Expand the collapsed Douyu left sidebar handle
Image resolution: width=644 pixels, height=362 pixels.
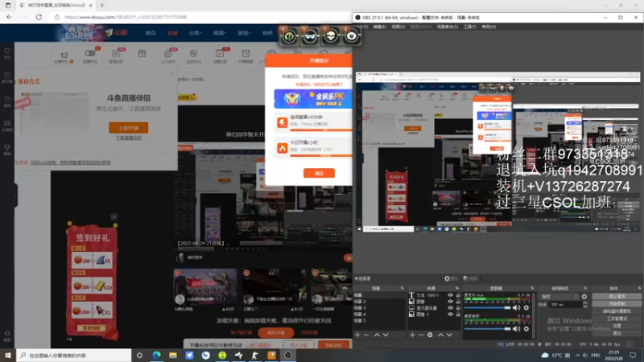click(15, 195)
